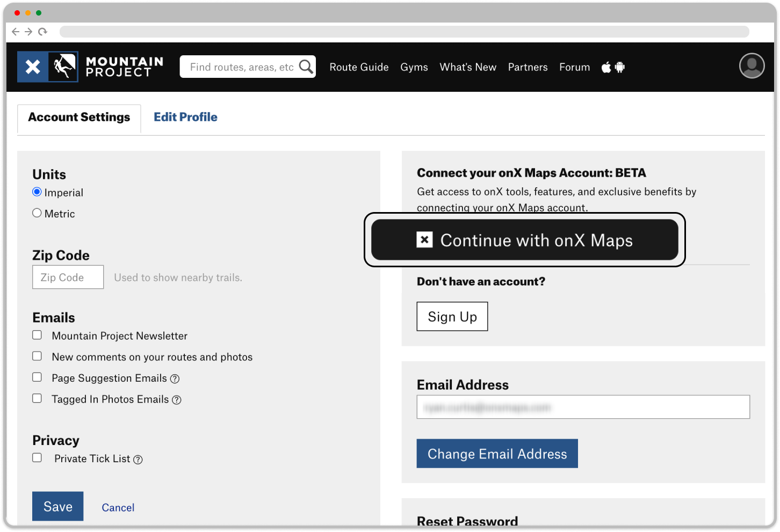Image resolution: width=780 pixels, height=532 pixels.
Task: Click the Sign Up button
Action: coord(452,317)
